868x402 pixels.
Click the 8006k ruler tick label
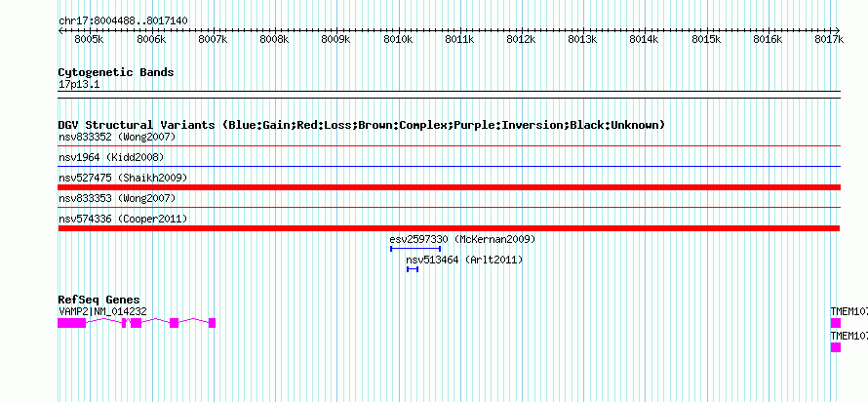pyautogui.click(x=151, y=39)
